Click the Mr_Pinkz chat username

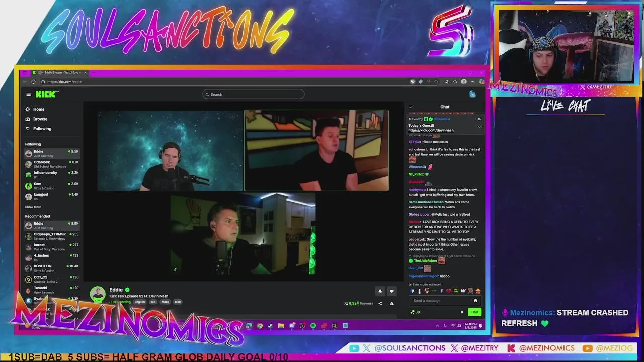click(416, 174)
